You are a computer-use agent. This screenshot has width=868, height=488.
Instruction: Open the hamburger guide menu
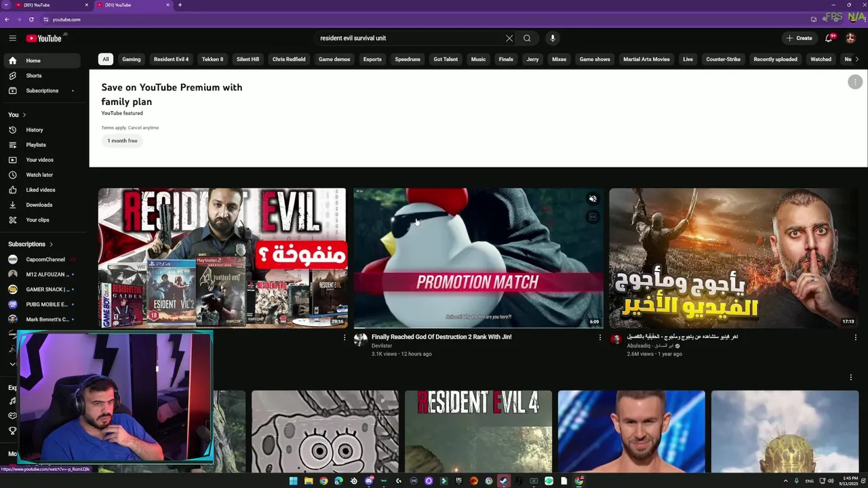click(12, 38)
